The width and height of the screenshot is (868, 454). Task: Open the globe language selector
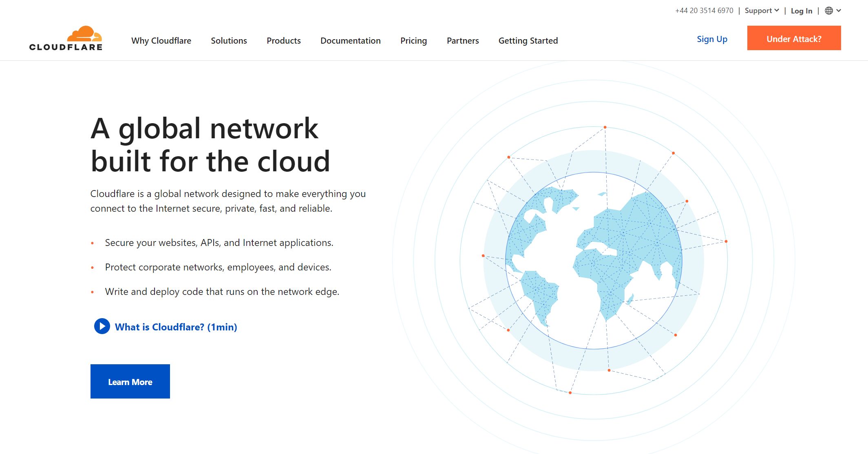pos(829,11)
